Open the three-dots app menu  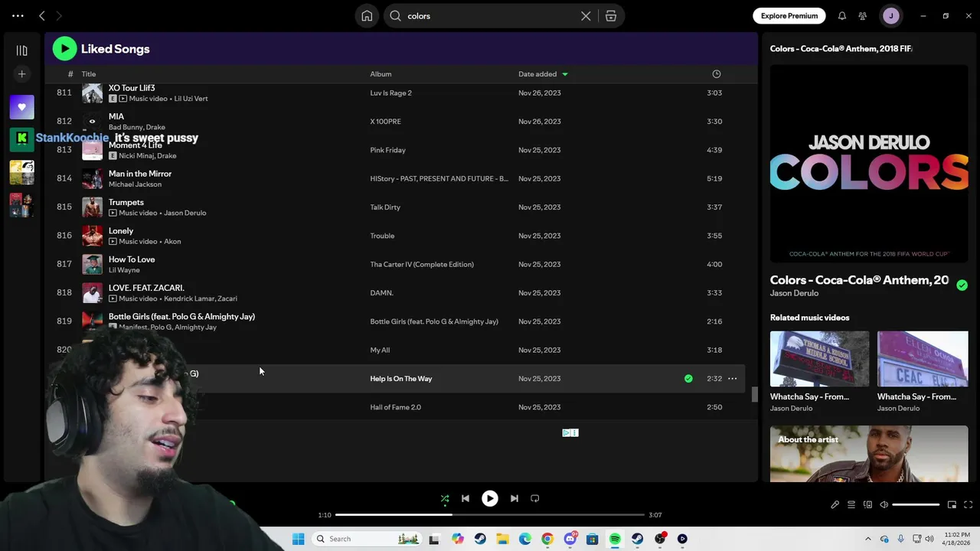(18, 15)
